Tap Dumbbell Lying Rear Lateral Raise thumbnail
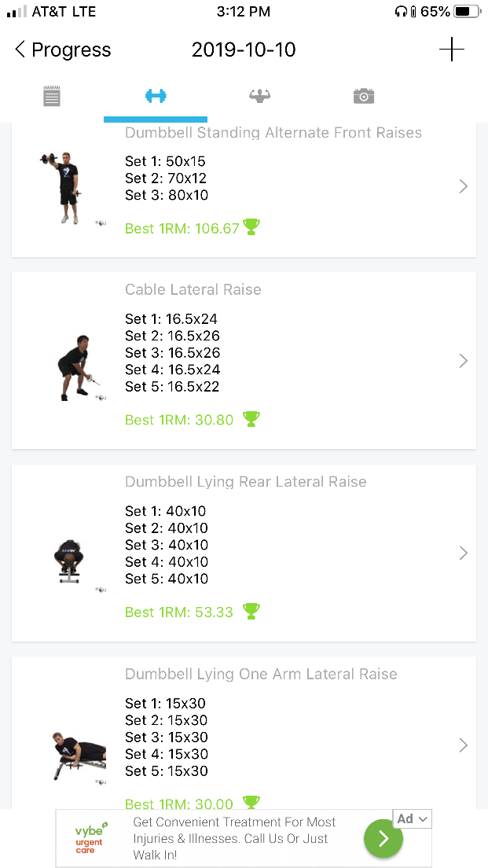 (x=71, y=560)
